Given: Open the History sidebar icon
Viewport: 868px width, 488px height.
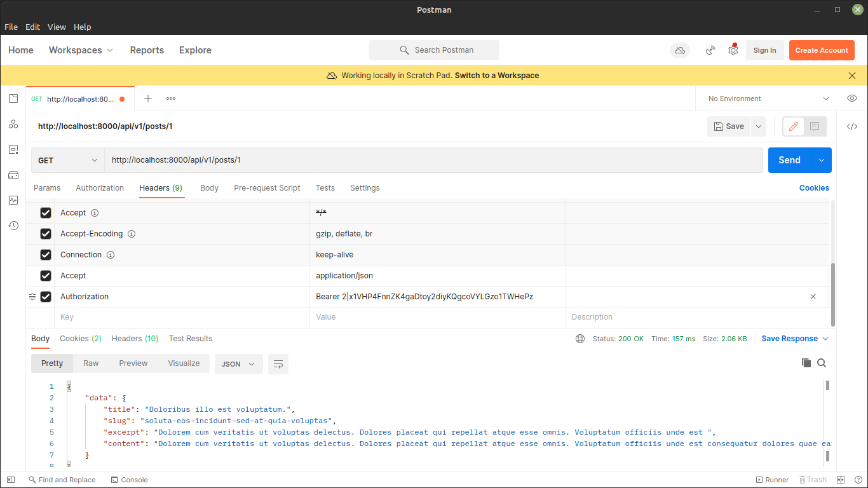Looking at the screenshot, I should (x=13, y=226).
